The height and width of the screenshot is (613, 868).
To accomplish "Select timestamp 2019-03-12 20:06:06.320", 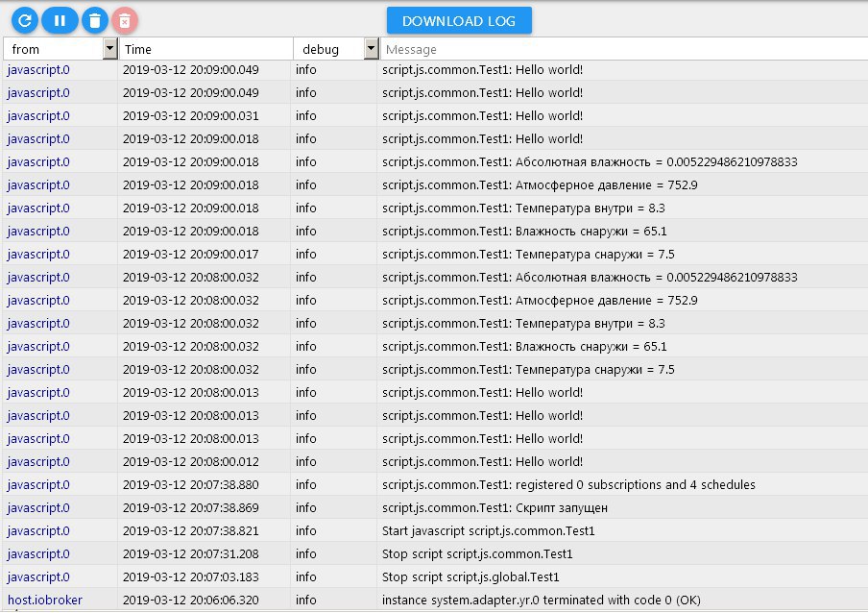I will [190, 600].
